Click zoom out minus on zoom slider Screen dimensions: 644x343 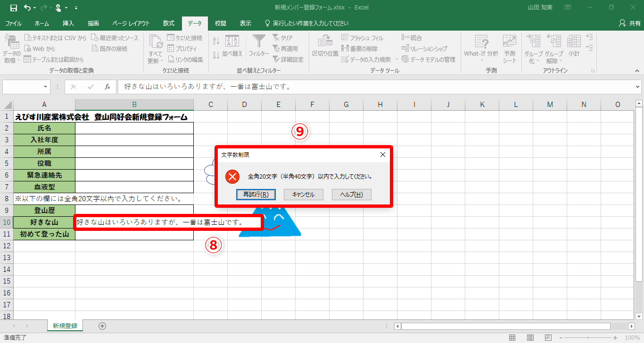(x=560, y=338)
